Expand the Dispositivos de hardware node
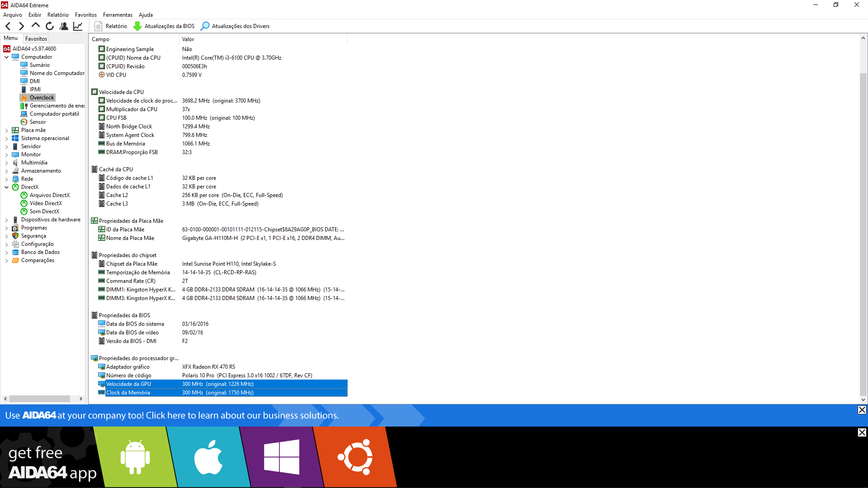 click(7, 220)
